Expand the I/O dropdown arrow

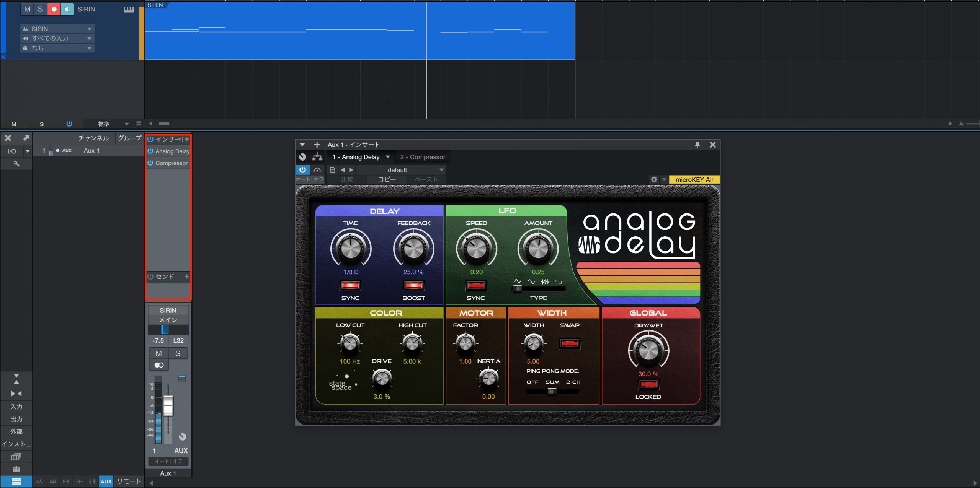(x=28, y=151)
